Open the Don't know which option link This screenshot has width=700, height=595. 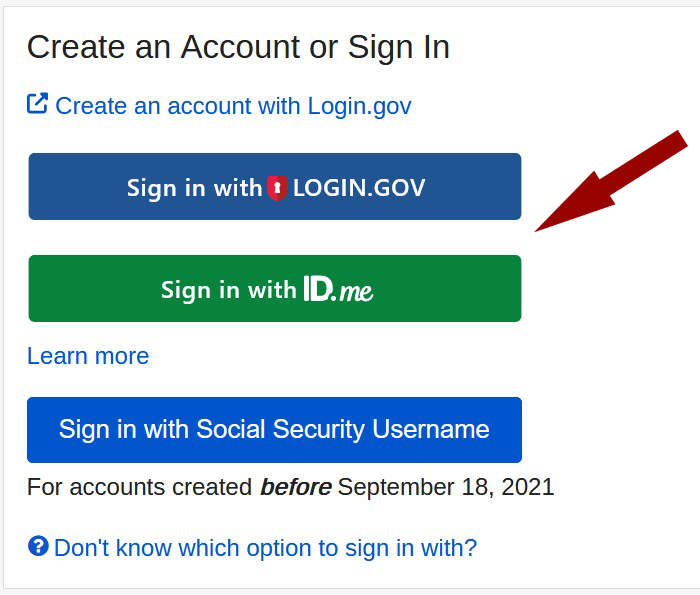[x=265, y=548]
